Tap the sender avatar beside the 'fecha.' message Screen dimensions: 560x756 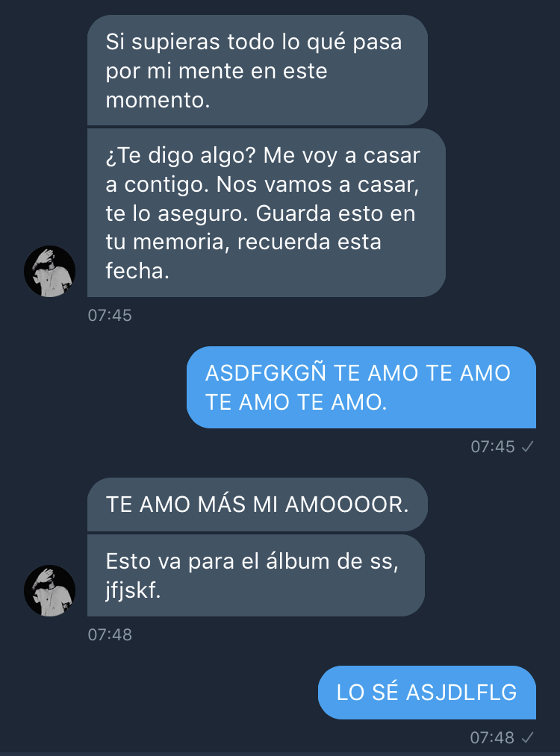[x=50, y=271]
